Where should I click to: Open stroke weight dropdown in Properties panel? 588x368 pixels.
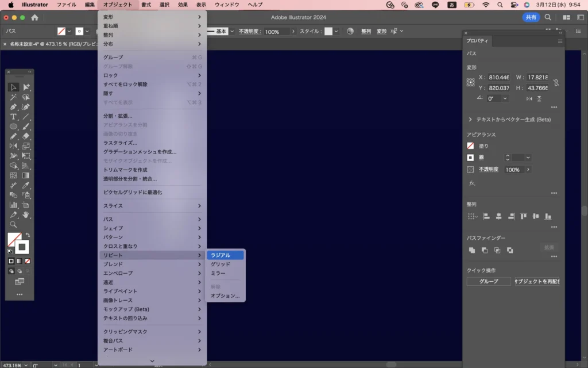tap(528, 158)
